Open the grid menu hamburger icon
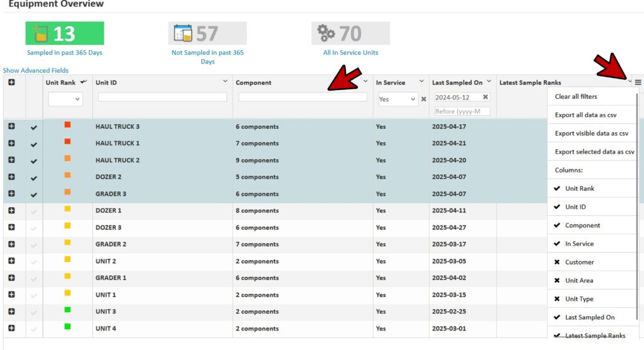Viewport: 644px width, 350px height. pos(638,82)
